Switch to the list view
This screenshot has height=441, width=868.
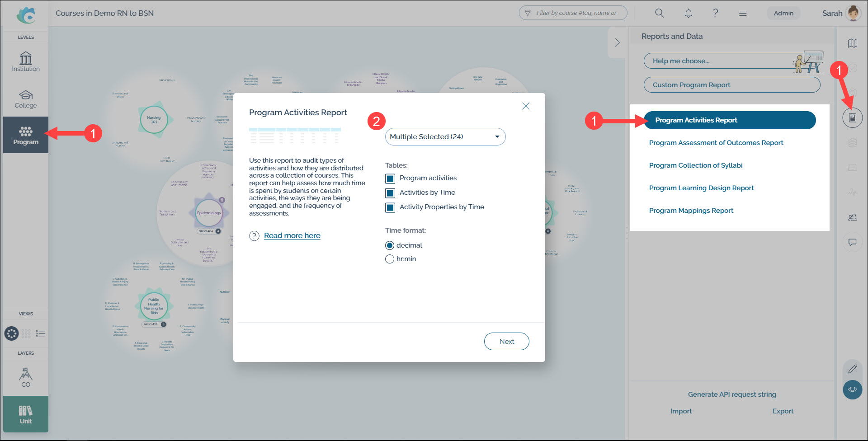pos(40,333)
